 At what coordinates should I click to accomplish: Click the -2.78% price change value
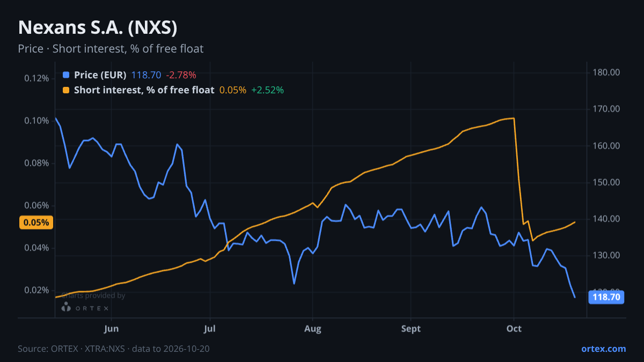pos(180,75)
